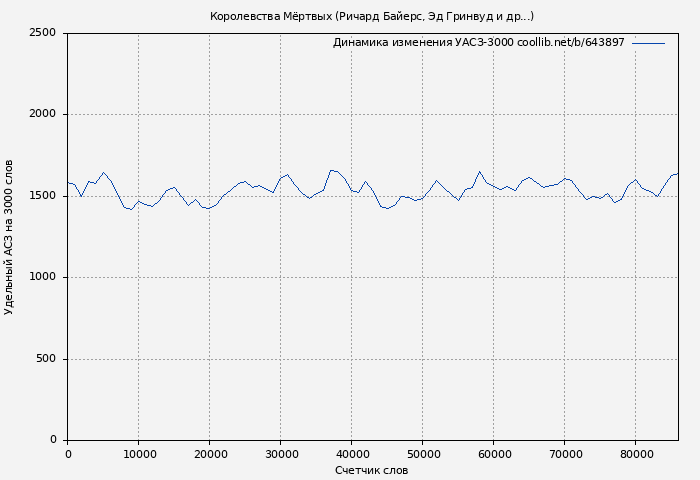Viewport: 700px width, 480px height.
Task: Select the x-axis label "Счетчик слов"
Action: (371, 471)
